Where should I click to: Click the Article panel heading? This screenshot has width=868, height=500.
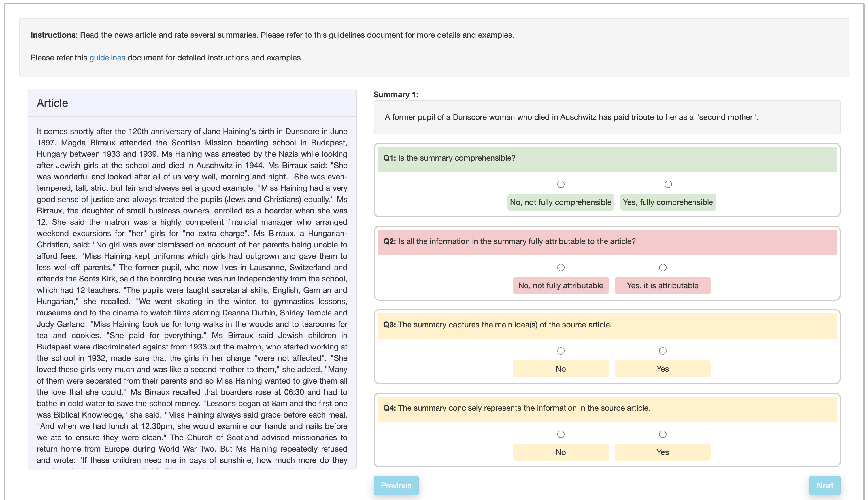(x=52, y=103)
